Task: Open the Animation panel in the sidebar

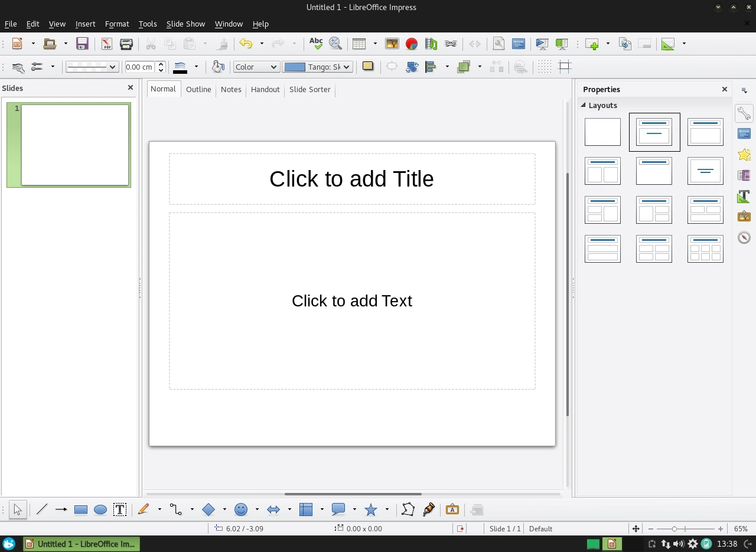Action: tap(744, 154)
